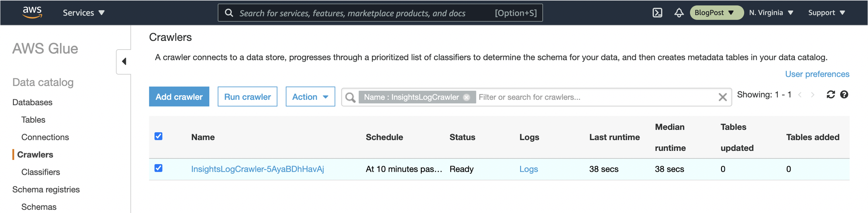Clear the crawler search box with X
Viewport: 868px width, 213px height.
722,97
